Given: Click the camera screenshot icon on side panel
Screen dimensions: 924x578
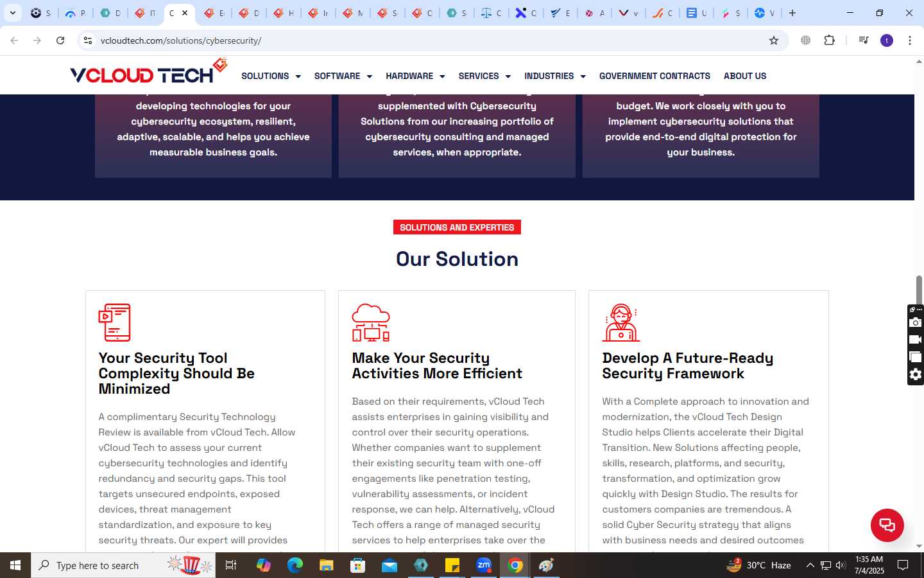Looking at the screenshot, I should tap(916, 322).
